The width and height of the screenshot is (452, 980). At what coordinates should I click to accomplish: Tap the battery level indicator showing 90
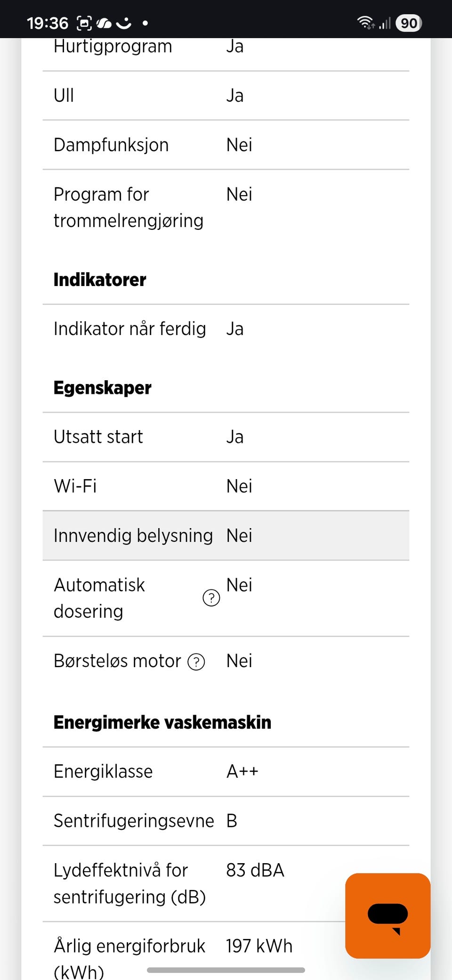click(409, 23)
